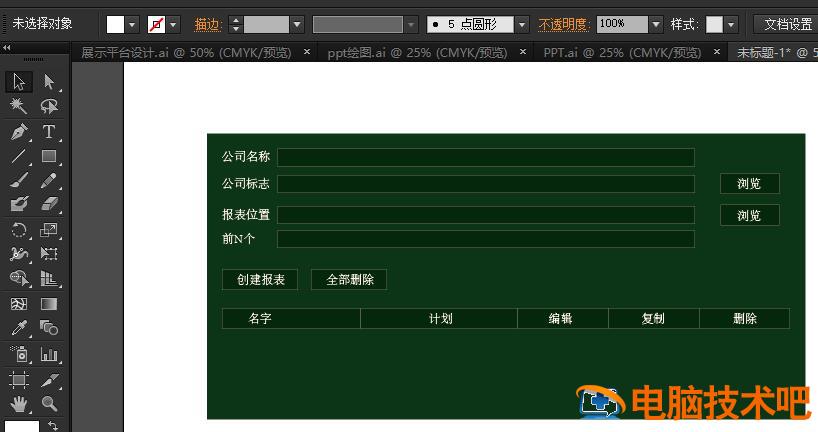The width and height of the screenshot is (818, 432).
Task: Pick the Pen tool
Action: pos(18,132)
